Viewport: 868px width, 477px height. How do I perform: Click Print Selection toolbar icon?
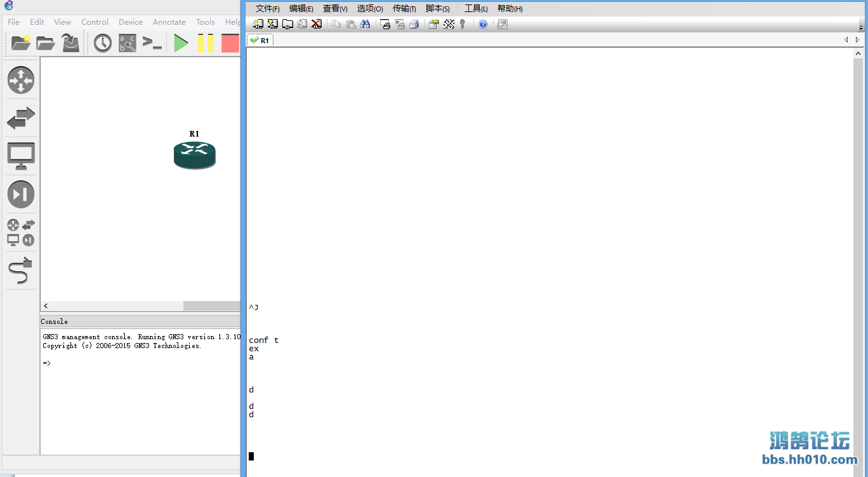click(x=399, y=24)
